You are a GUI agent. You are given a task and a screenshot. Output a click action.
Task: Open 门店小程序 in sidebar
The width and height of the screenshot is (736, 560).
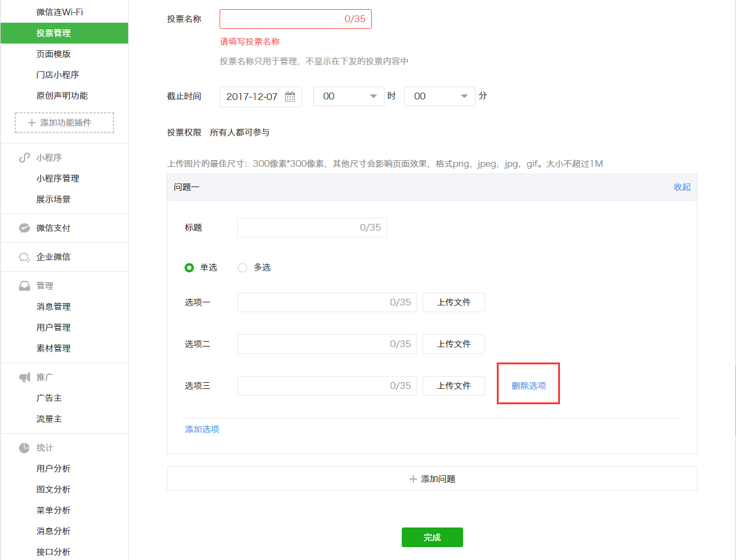58,75
